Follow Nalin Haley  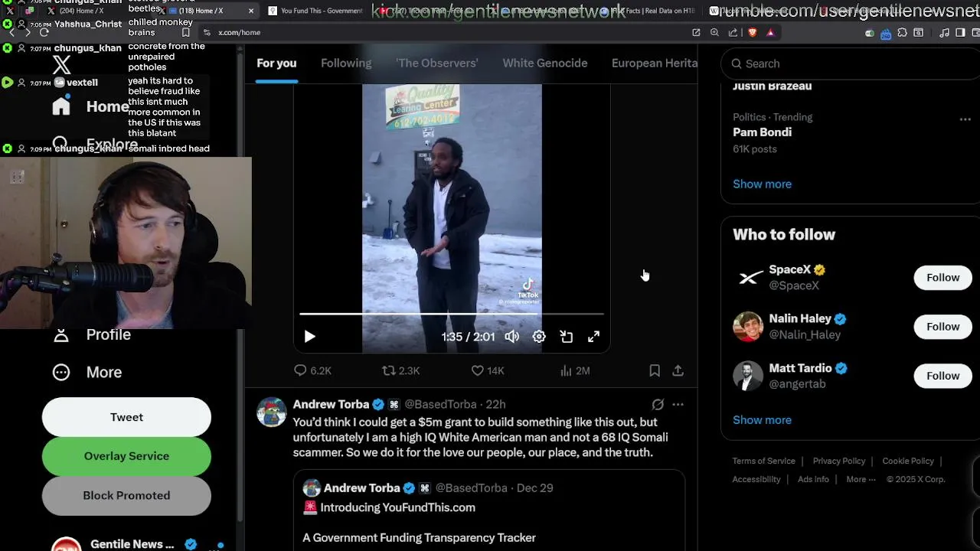click(x=942, y=327)
